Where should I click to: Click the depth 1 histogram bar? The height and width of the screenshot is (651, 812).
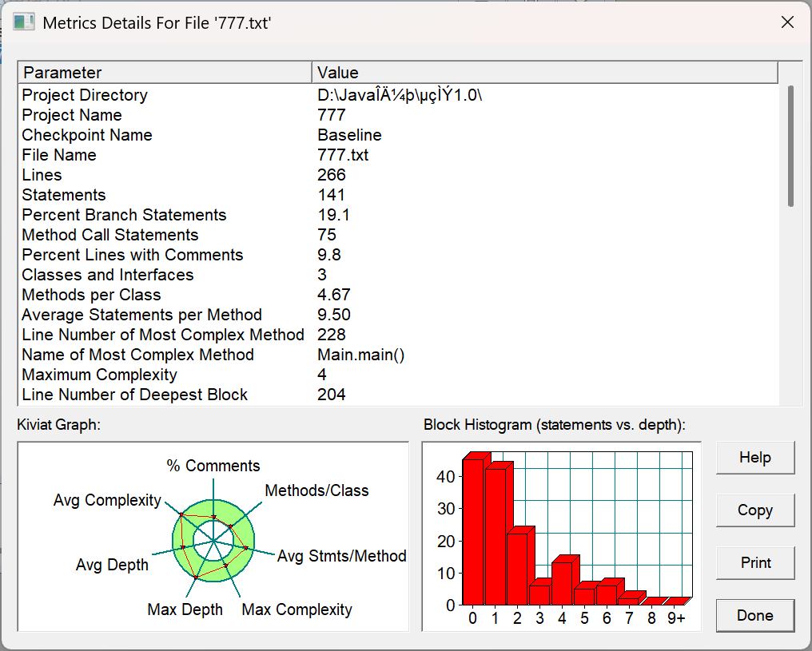(496, 537)
